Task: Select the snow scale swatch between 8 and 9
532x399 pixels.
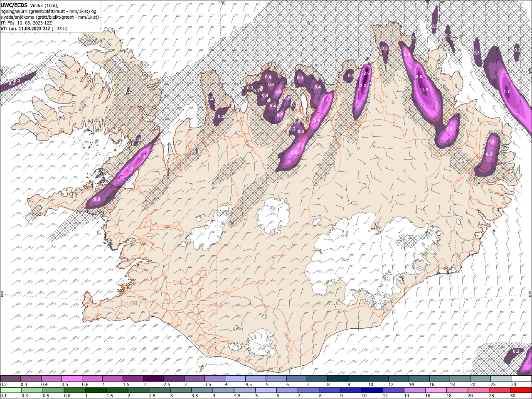Action: [337, 379]
